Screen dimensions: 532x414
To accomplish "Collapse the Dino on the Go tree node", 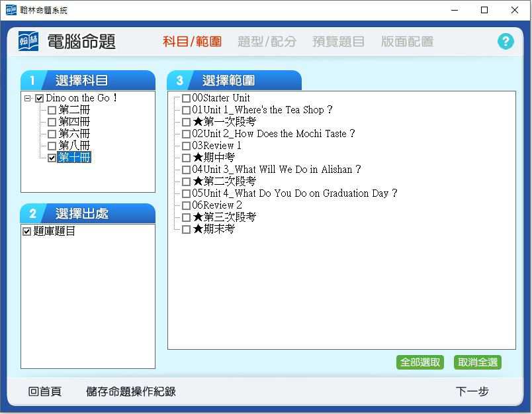I will pos(28,99).
